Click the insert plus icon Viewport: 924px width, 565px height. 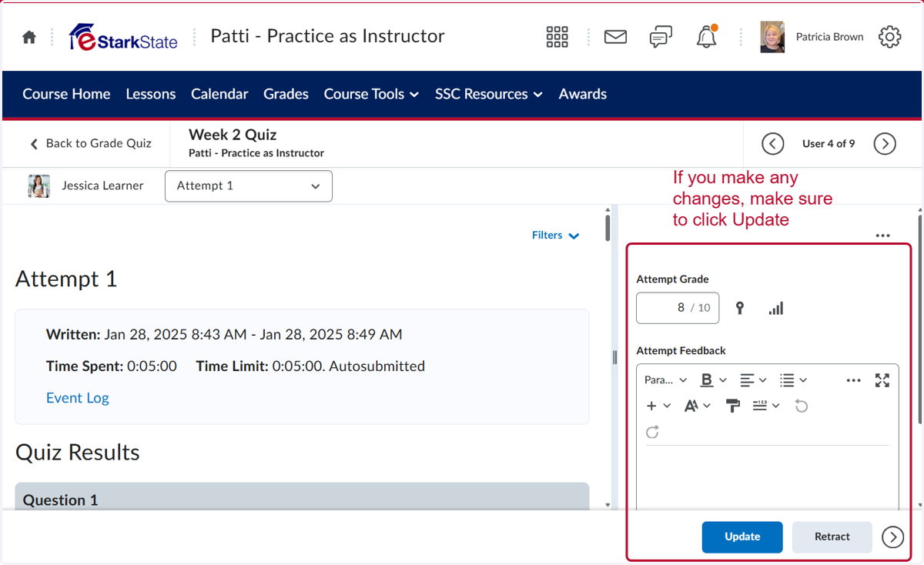(651, 406)
